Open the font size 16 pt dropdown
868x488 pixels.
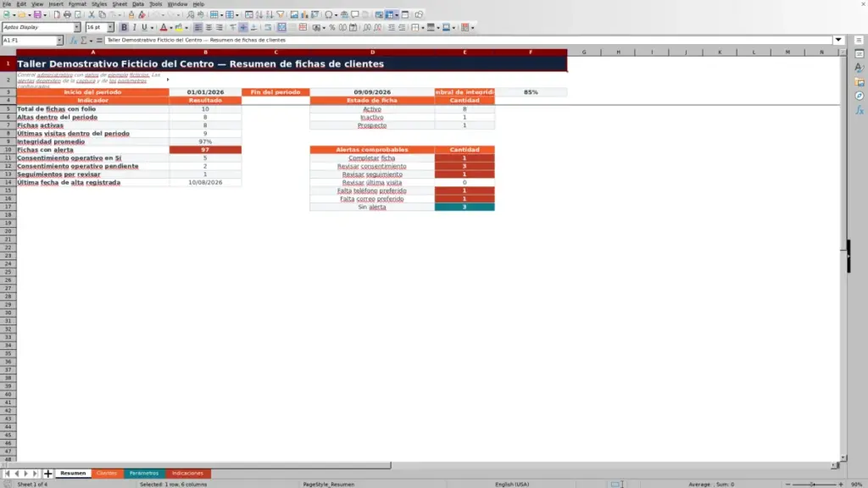coord(110,28)
